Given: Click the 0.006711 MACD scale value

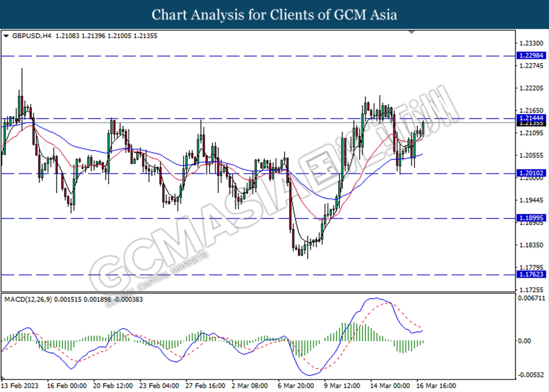Looking at the screenshot, I should [531, 298].
